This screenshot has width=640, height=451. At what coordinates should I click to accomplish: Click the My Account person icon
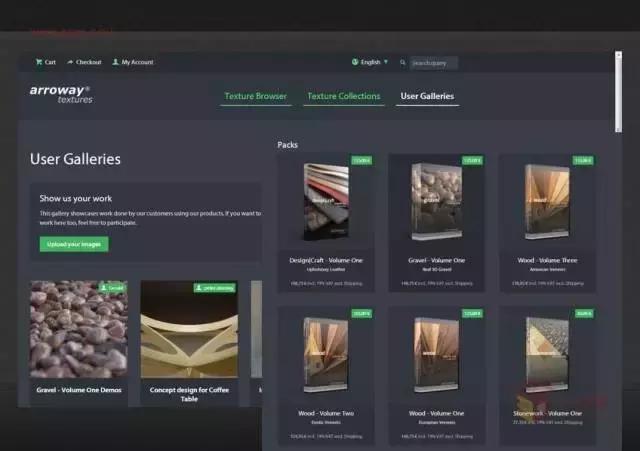tap(116, 62)
